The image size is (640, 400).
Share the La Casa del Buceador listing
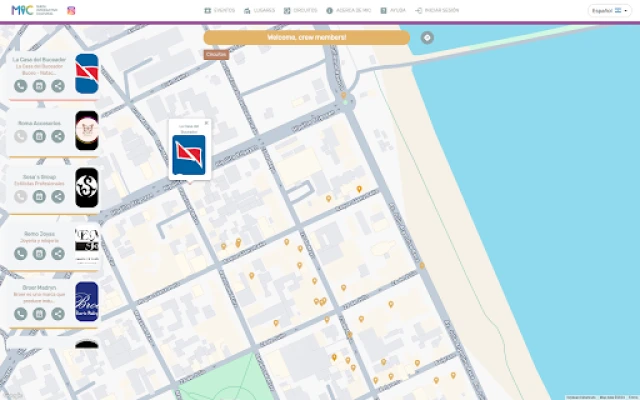[x=58, y=86]
